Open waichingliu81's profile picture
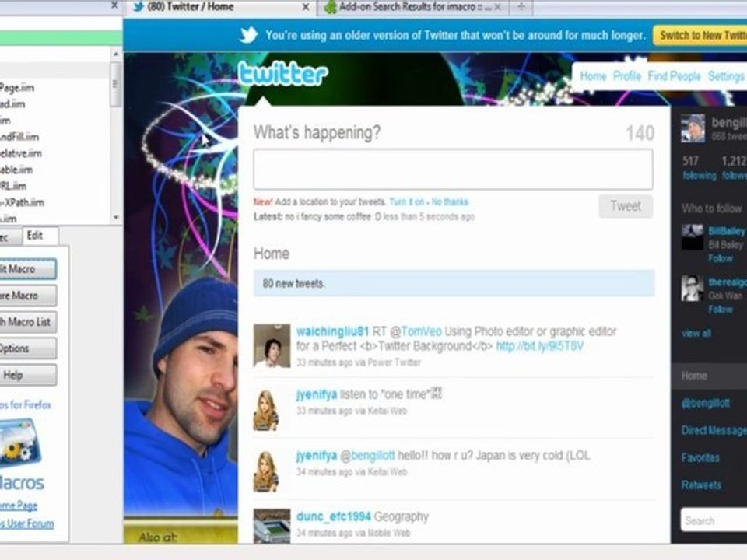Image resolution: width=747 pixels, height=560 pixels. 272,345
